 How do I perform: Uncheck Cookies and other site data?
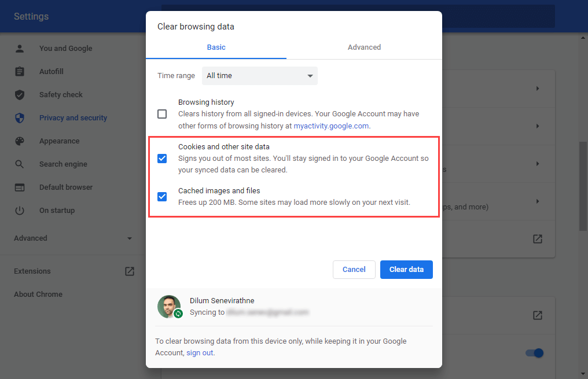coord(162,159)
